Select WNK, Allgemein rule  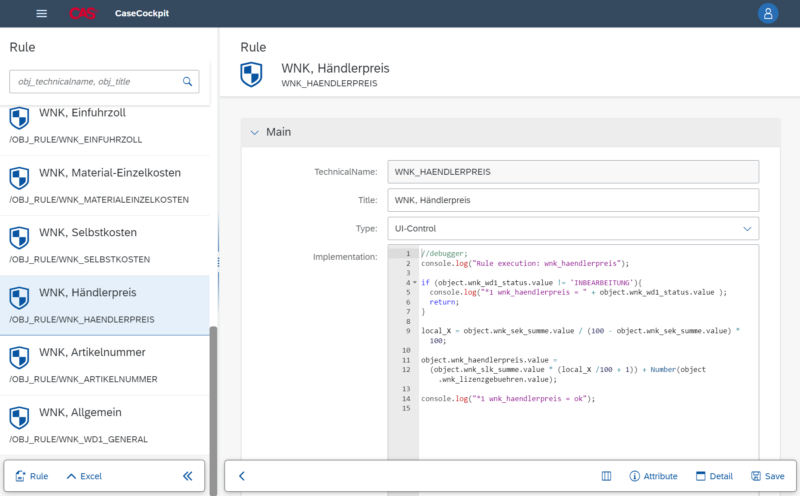(x=105, y=425)
